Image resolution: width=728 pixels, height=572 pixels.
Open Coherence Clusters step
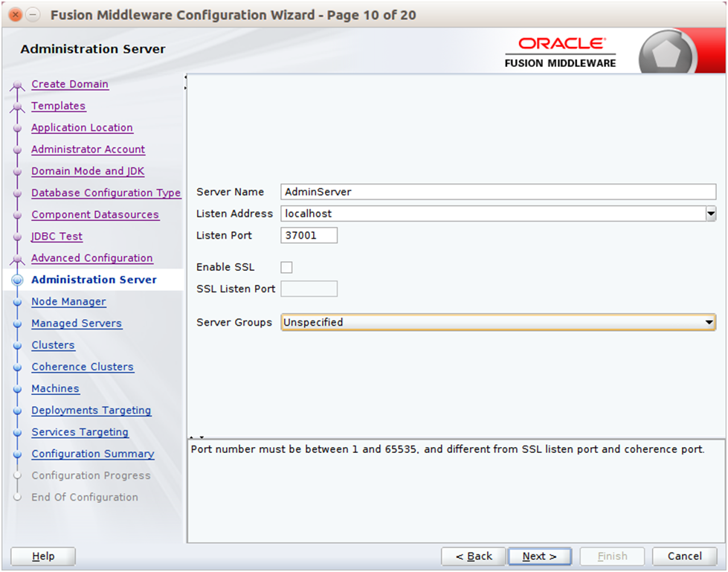tap(83, 367)
